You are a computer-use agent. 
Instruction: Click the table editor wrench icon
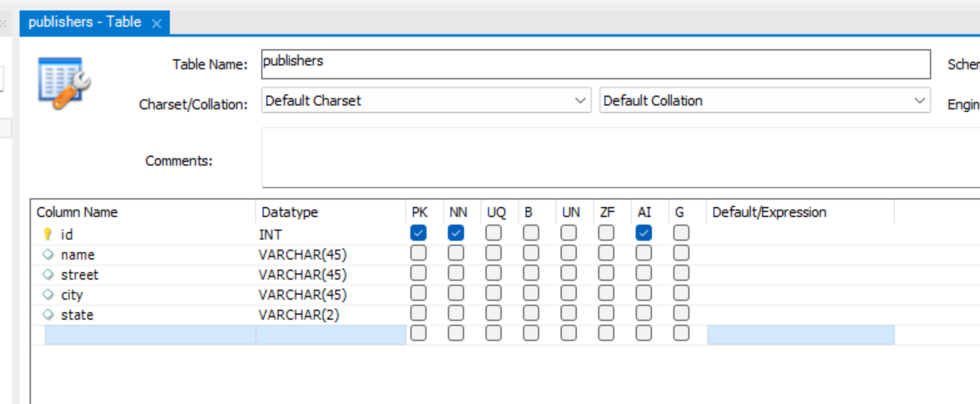pos(64,83)
